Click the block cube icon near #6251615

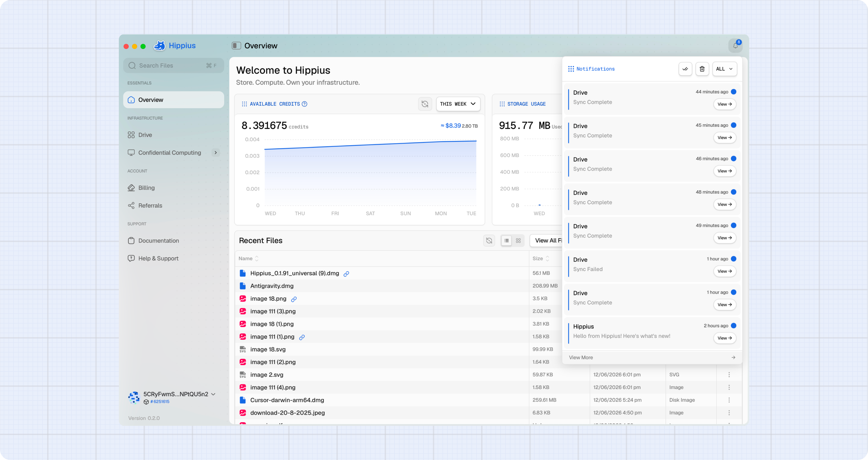pos(146,402)
